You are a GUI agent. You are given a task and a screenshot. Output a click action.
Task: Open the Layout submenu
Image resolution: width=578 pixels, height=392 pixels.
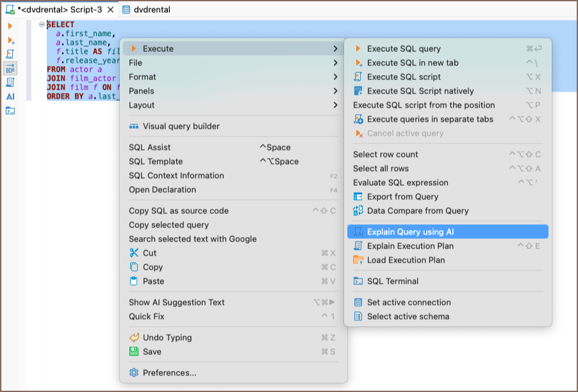tap(231, 105)
